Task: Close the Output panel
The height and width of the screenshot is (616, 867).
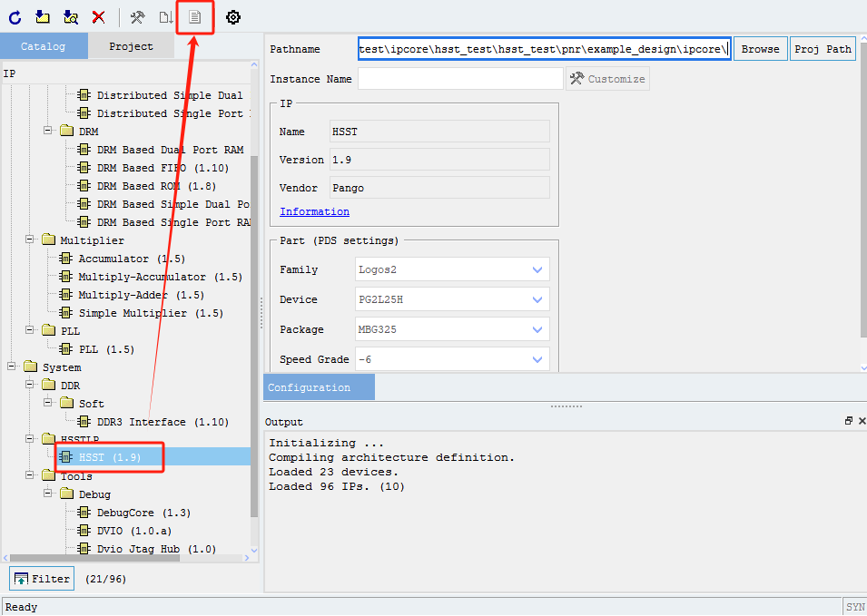Action: coord(862,421)
